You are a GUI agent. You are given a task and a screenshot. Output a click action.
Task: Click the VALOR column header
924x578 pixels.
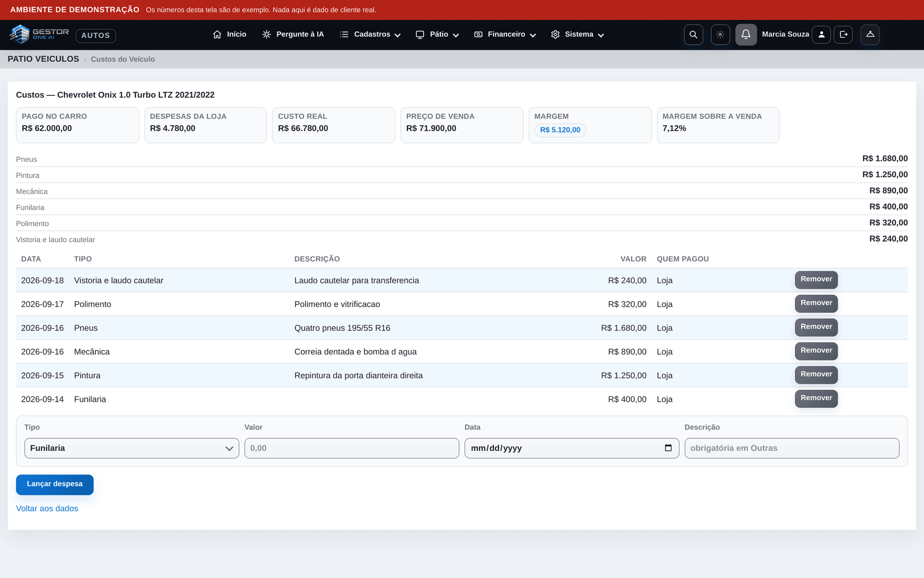(633, 259)
